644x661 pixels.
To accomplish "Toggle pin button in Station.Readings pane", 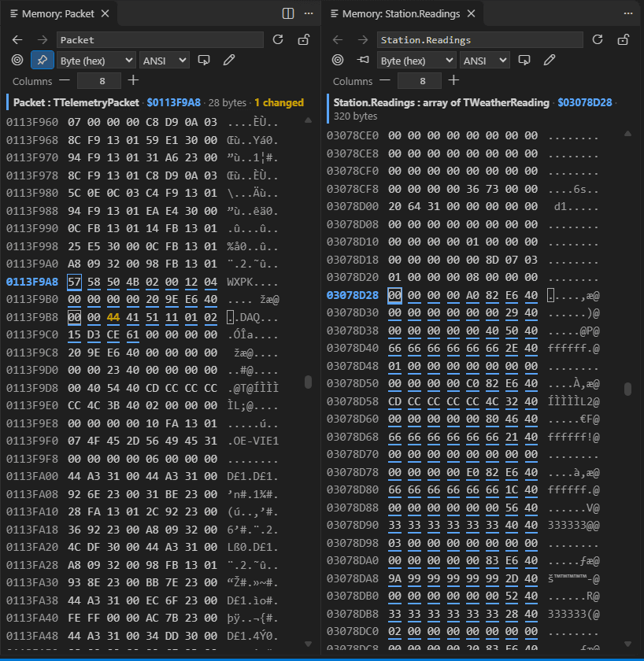I will click(x=363, y=60).
